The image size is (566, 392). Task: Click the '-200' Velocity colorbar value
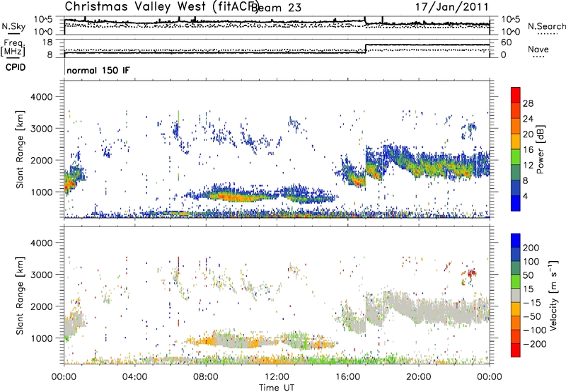point(535,344)
